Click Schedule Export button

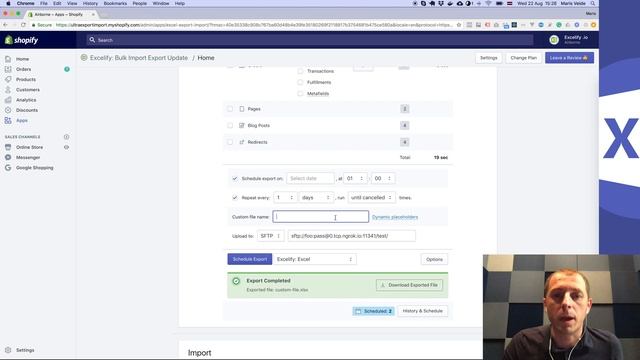tap(250, 259)
